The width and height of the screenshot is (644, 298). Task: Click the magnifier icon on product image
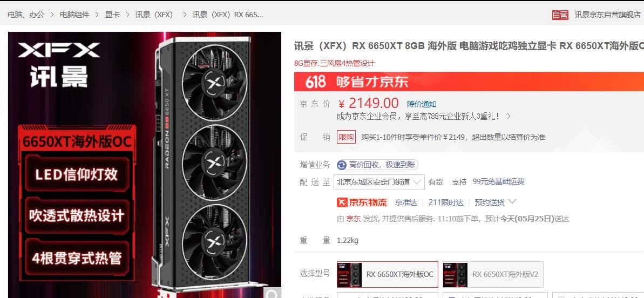click(x=272, y=294)
